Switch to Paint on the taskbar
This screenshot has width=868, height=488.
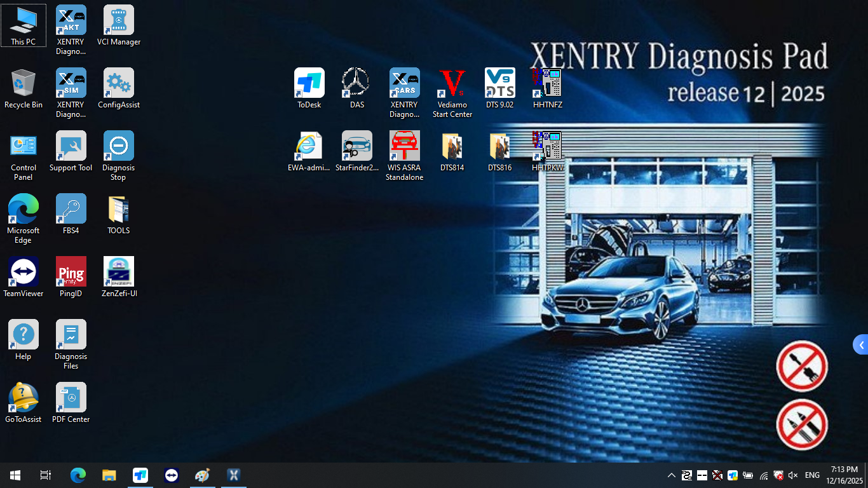202,475
